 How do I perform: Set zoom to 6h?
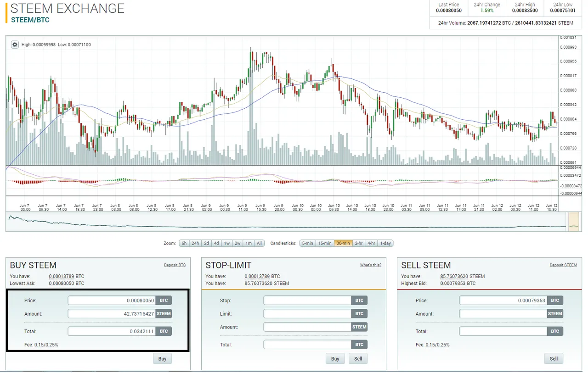tap(184, 243)
